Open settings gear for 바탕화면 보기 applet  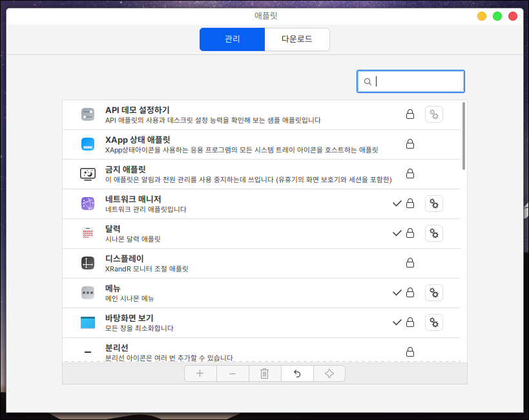[434, 322]
